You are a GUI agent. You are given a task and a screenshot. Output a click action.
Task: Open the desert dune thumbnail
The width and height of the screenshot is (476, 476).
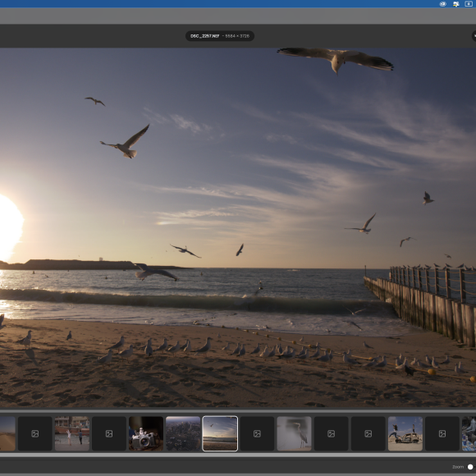tap(7, 433)
